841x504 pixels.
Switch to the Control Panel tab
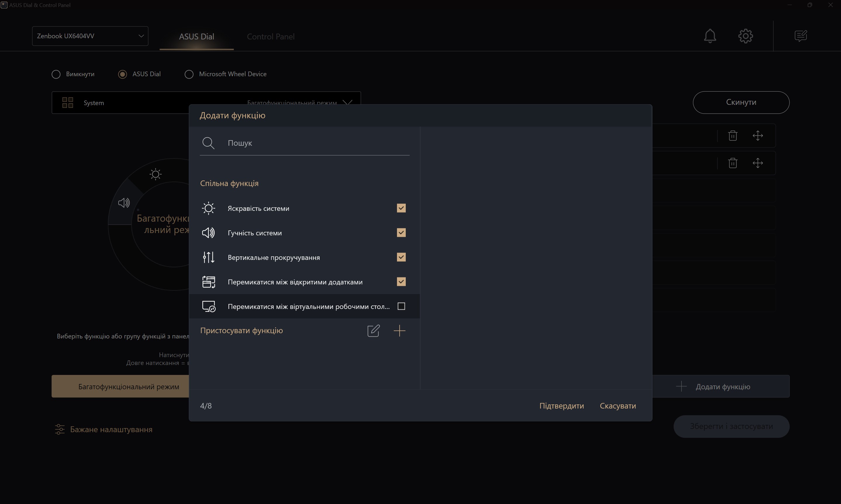click(x=270, y=37)
